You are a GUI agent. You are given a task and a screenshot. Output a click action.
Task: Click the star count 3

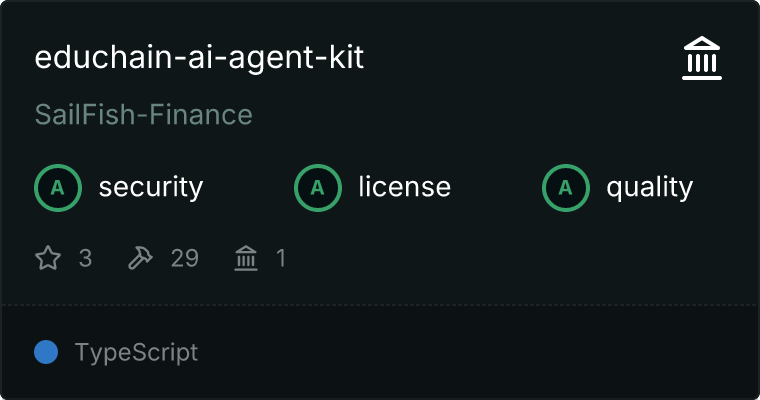pyautogui.click(x=85, y=259)
